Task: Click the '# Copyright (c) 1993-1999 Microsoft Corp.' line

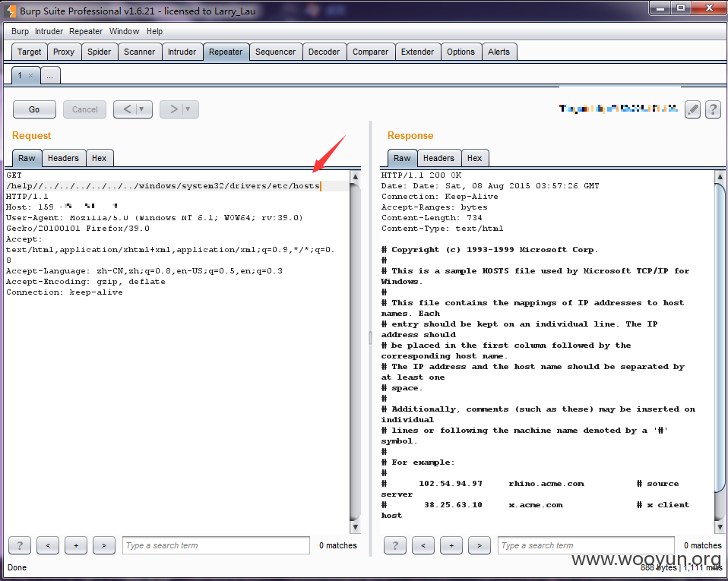Action: click(x=490, y=250)
